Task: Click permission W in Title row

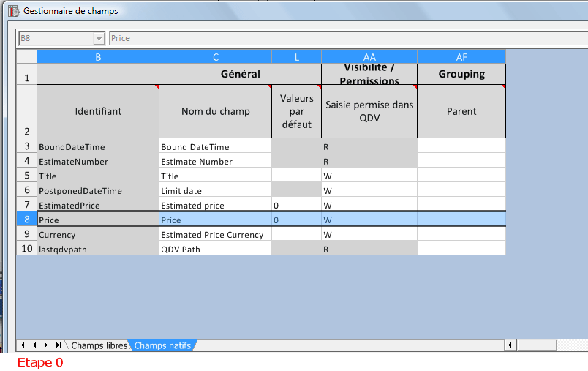Action: (x=369, y=176)
